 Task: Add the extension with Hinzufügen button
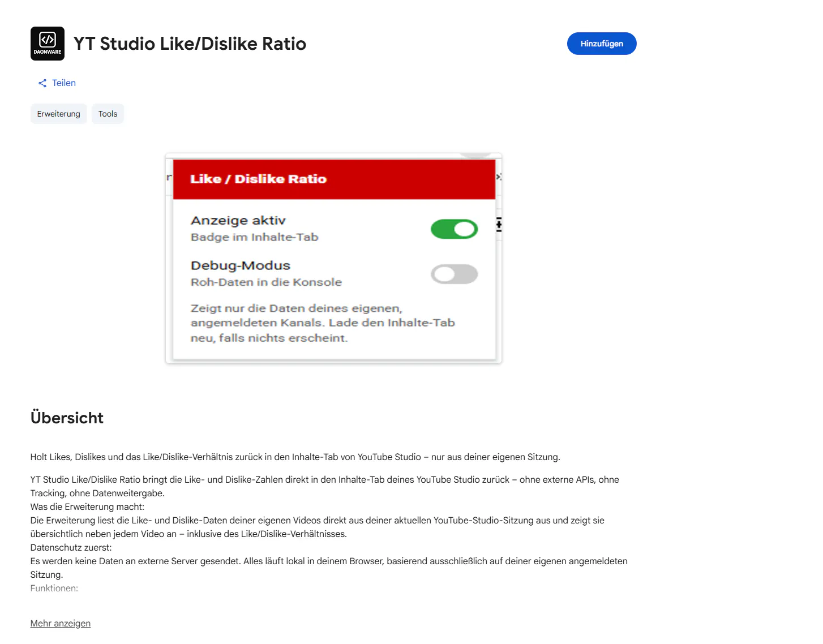(x=602, y=44)
